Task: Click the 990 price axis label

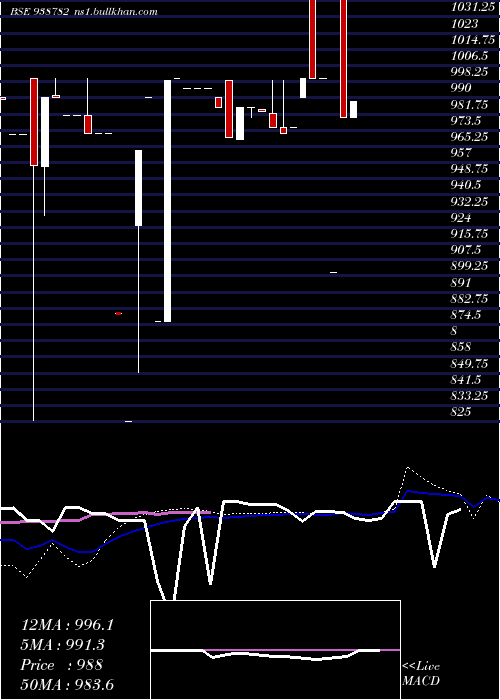Action: tap(461, 88)
